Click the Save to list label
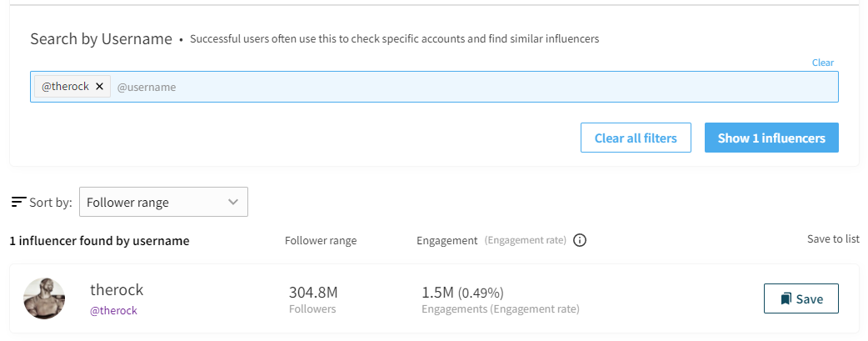This screenshot has width=868, height=341. tap(833, 239)
